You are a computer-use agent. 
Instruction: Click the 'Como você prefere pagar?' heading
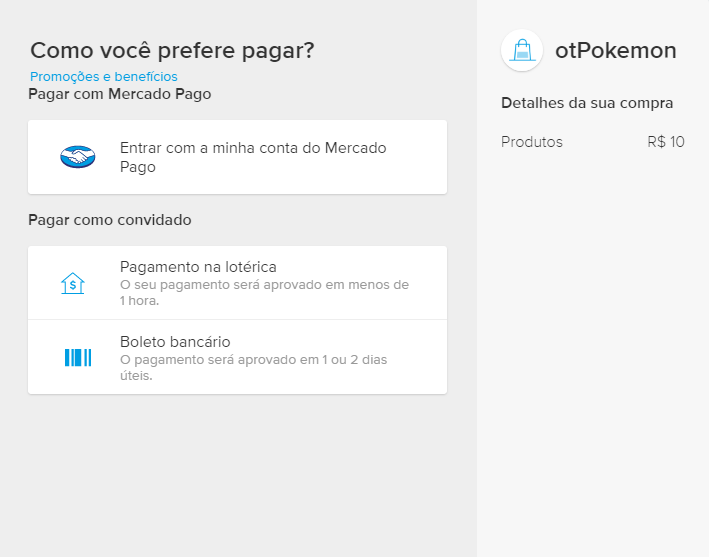click(x=172, y=50)
